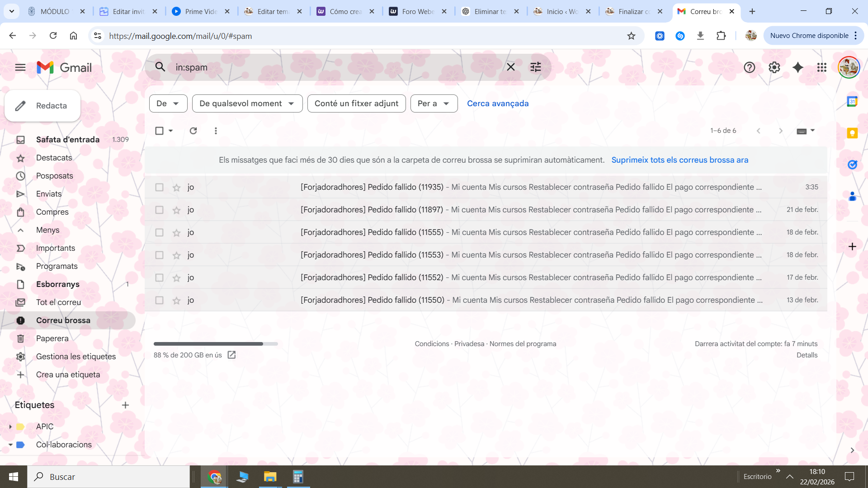The width and height of the screenshot is (868, 488).
Task: Open Google Keep side panel icon
Action: [852, 133]
